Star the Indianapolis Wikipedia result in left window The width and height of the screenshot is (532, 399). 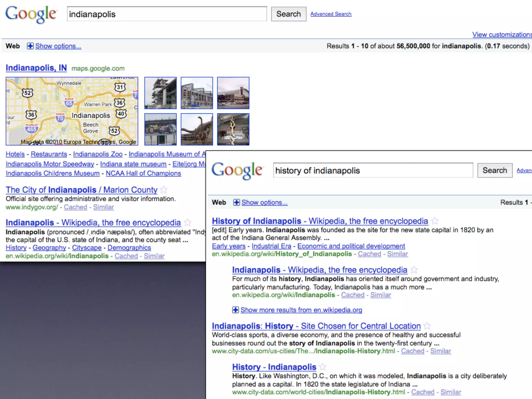(187, 223)
